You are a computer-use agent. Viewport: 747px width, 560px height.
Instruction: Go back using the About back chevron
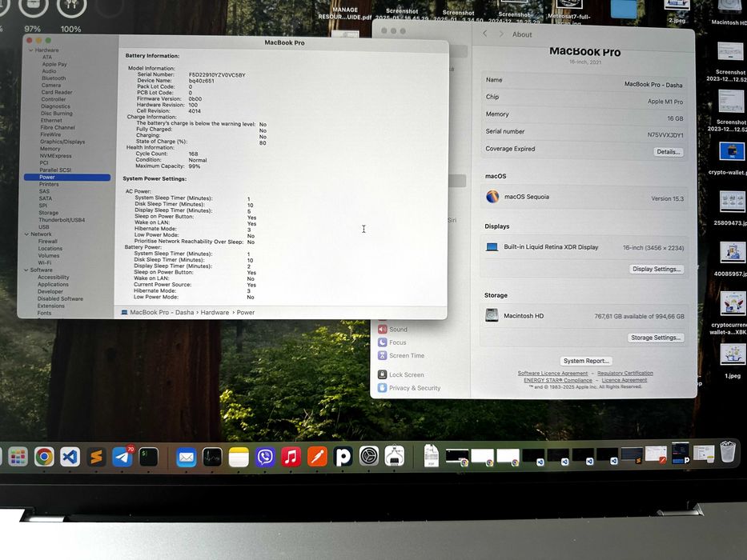pos(485,34)
